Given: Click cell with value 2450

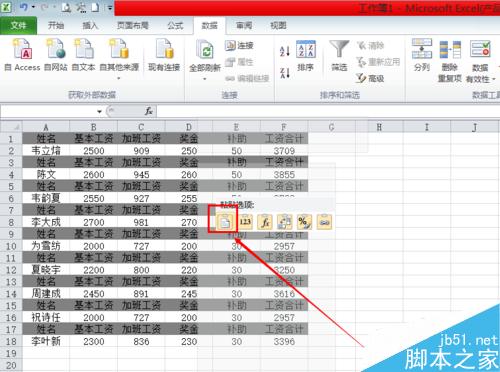Looking at the screenshot, I should (94, 293).
